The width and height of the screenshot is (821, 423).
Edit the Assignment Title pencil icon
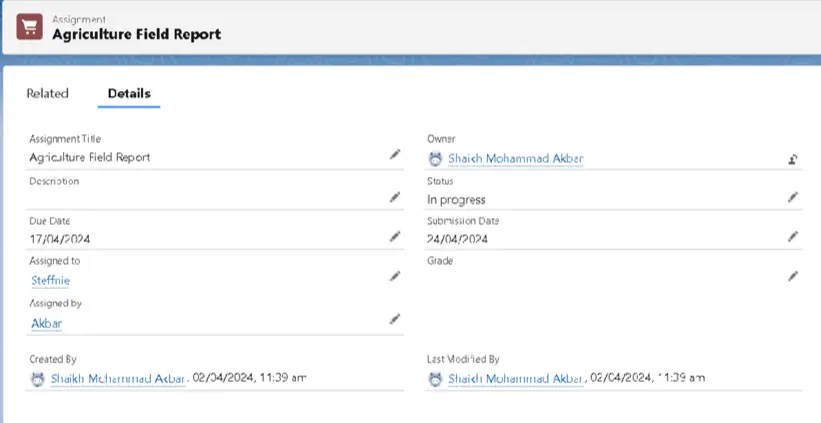394,155
